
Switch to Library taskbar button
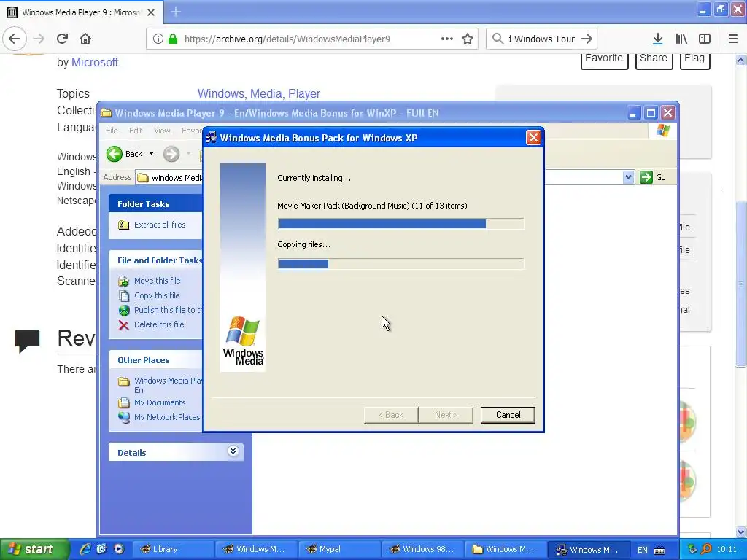172,549
